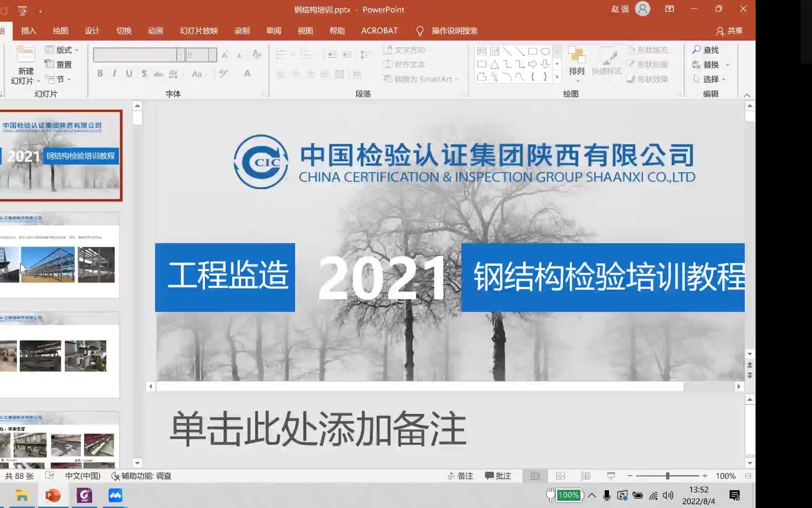Open Shape Effects (形状效果) options
Screen dimensions: 812x508
click(x=650, y=79)
